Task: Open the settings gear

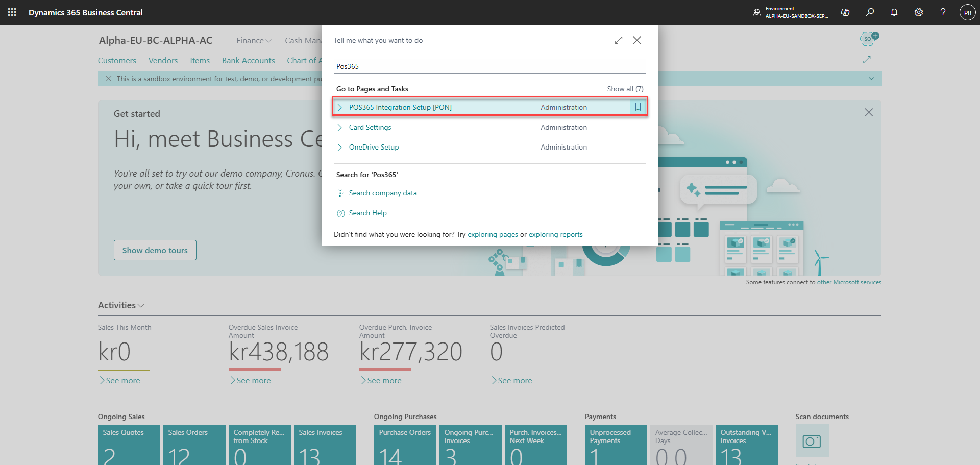Action: click(919, 12)
